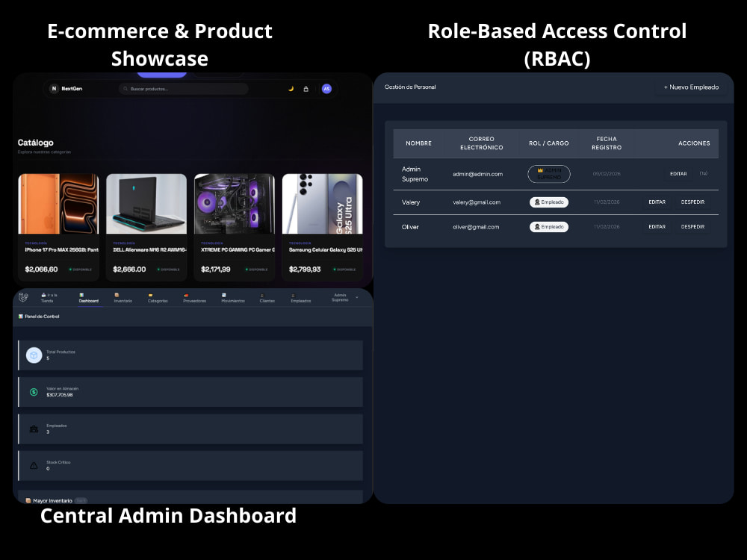Select the '$307,705.98' warehouse value
The height and width of the screenshot is (560, 747).
coord(60,395)
